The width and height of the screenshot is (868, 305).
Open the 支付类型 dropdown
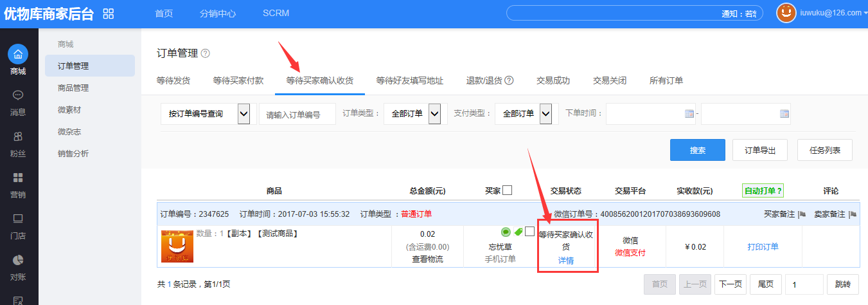pyautogui.click(x=545, y=114)
